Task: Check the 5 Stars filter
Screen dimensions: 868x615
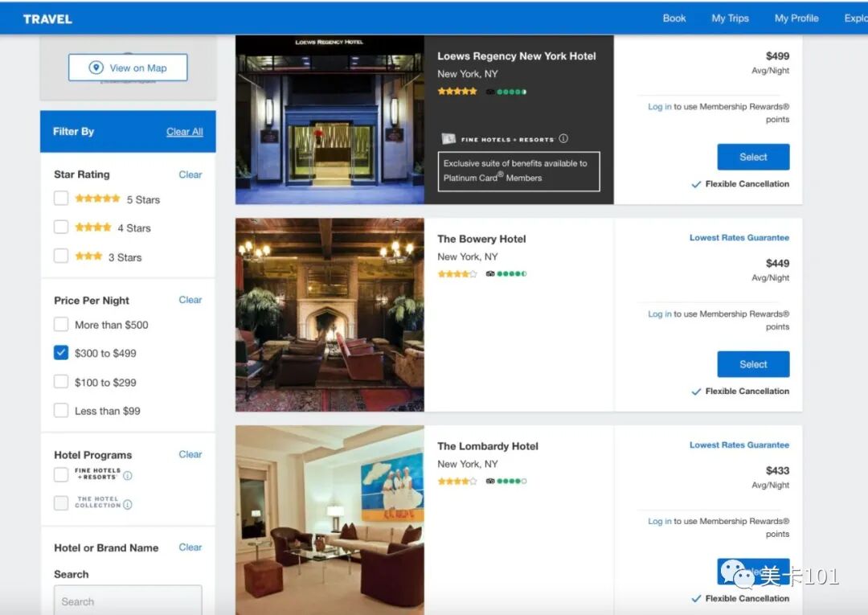Action: (61, 199)
